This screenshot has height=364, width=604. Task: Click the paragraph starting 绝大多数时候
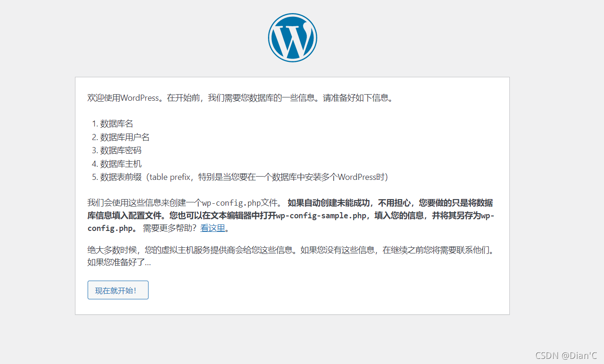[291, 256]
